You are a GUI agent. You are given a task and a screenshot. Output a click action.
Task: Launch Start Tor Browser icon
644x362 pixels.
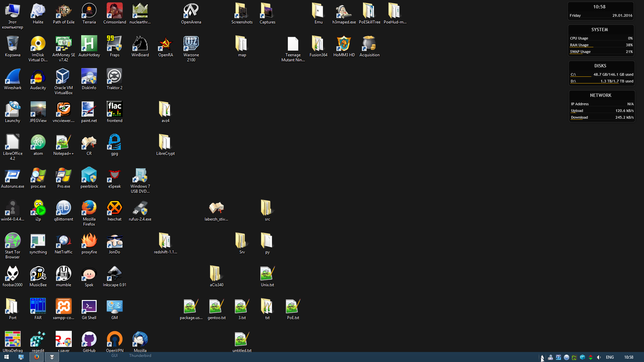pos(13,246)
